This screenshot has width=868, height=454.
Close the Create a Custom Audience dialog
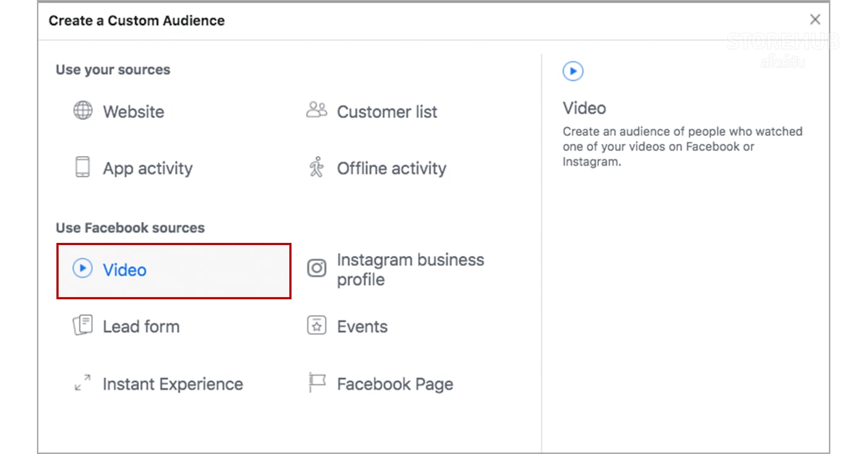[x=814, y=20]
